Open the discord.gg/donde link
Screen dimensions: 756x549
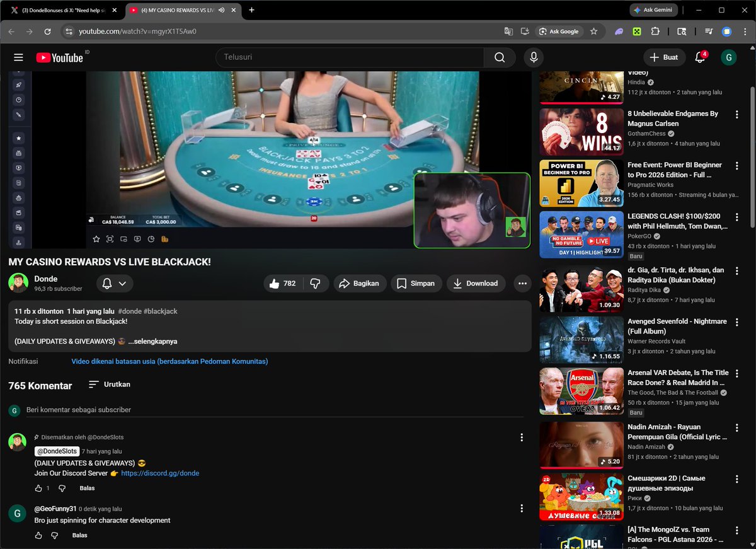coord(160,473)
